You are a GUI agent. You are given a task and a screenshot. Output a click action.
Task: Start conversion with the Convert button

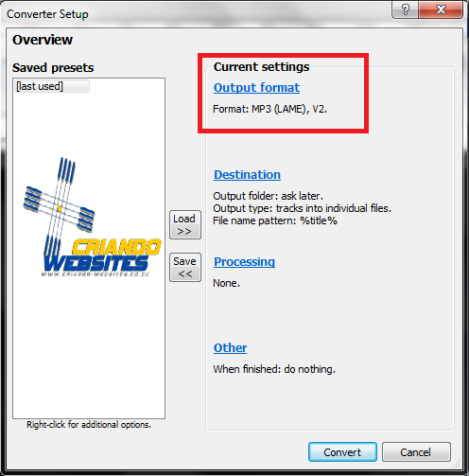click(342, 452)
